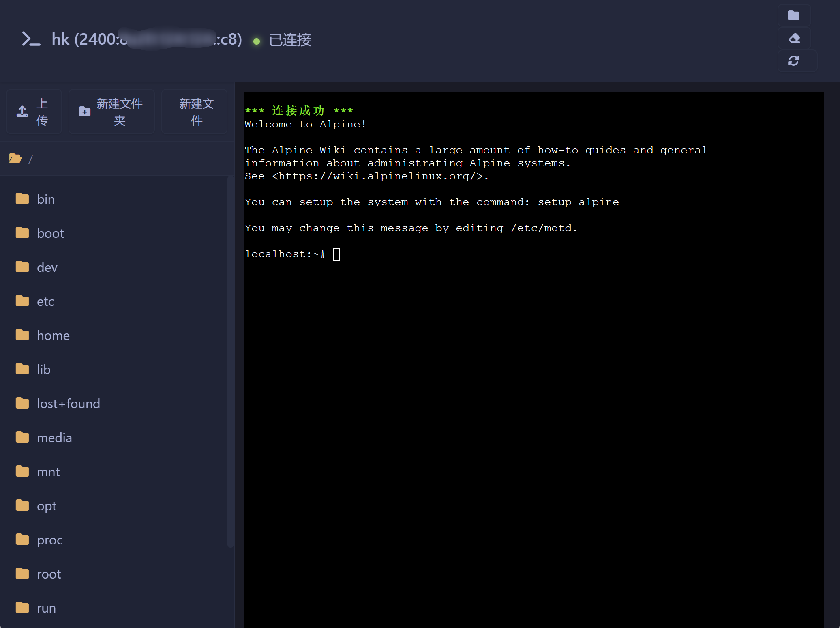This screenshot has height=628, width=840.
Task: Click the 新建文件夹 new folder button
Action: pos(111,112)
